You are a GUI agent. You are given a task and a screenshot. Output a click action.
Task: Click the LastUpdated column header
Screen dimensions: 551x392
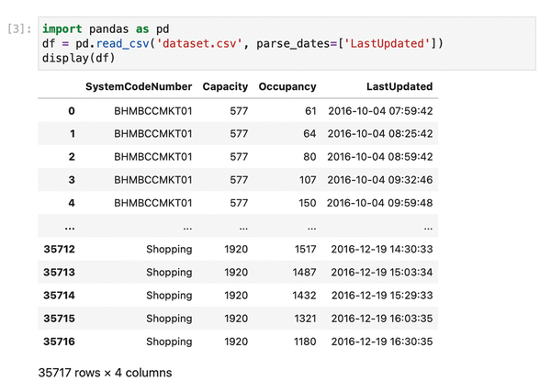(x=399, y=86)
